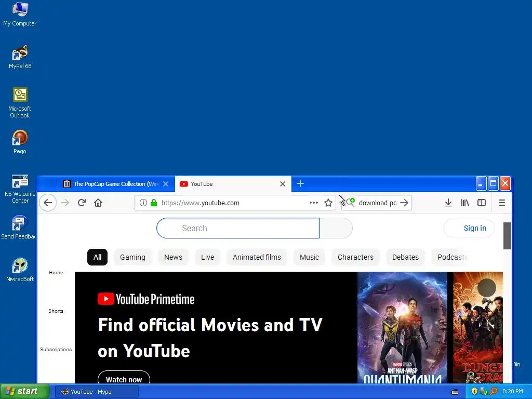Go back with browser back arrow
The height and width of the screenshot is (399, 532).
click(48, 203)
